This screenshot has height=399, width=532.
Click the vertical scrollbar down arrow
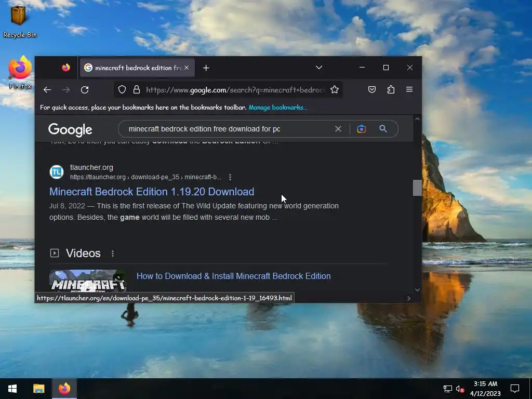coord(417,289)
